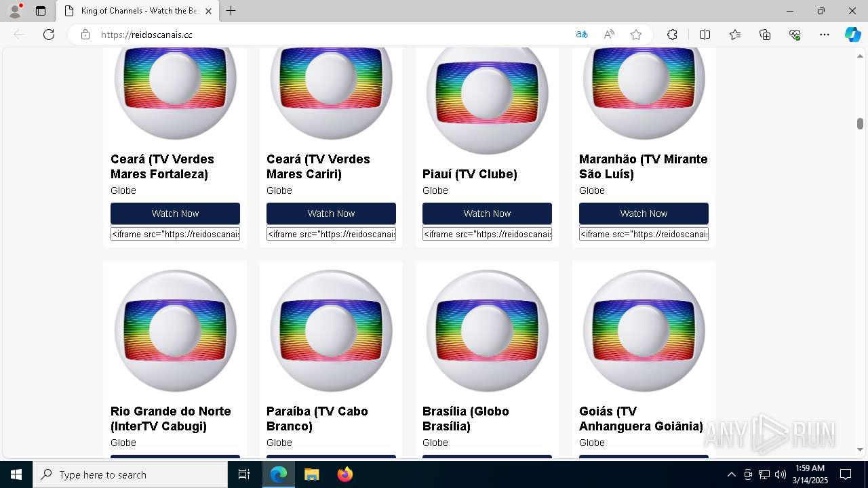The image size is (868, 488).
Task: Select iframe code under Piauí TV Clube
Action: coord(487,234)
